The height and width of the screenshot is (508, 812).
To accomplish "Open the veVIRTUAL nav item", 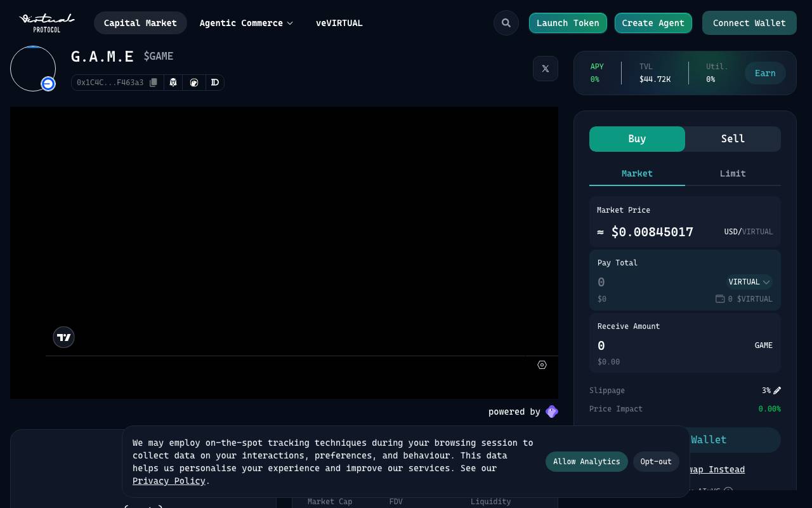I will [339, 23].
